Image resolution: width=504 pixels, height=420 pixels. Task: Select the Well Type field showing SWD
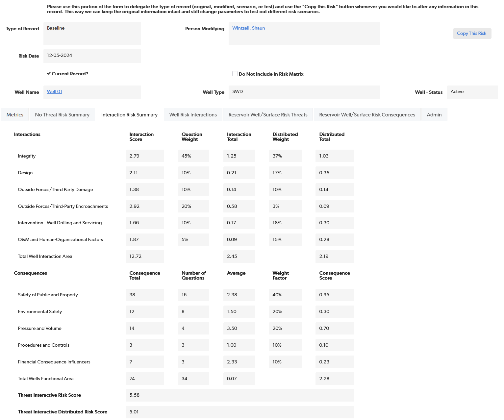(304, 92)
